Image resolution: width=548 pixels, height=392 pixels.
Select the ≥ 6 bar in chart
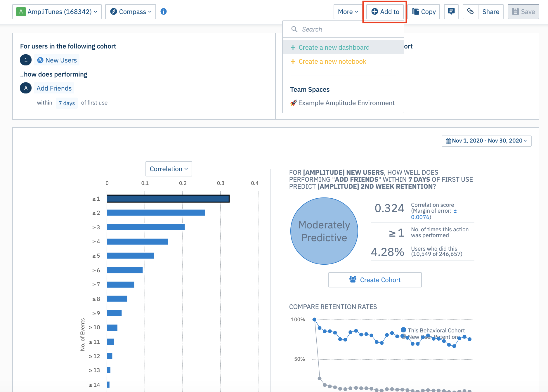(x=125, y=270)
